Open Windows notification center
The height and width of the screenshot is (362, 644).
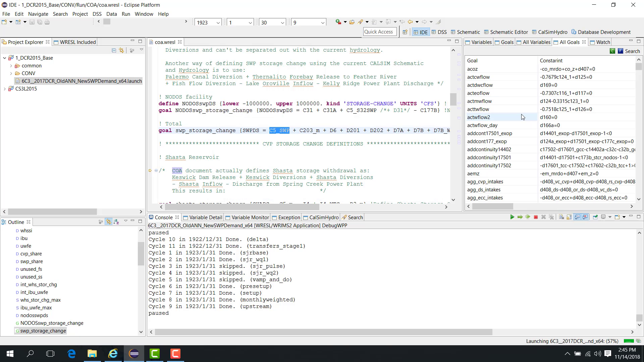608,354
